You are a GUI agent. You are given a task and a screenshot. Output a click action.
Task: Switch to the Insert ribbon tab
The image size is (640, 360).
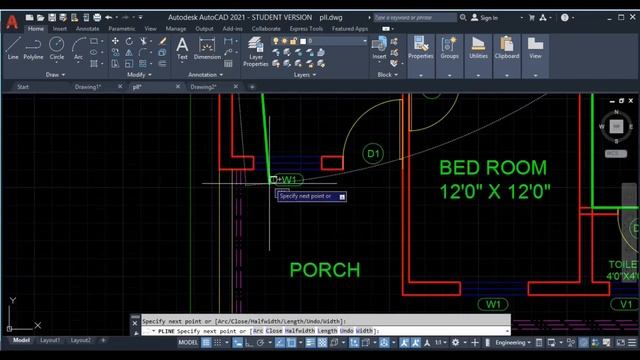60,29
